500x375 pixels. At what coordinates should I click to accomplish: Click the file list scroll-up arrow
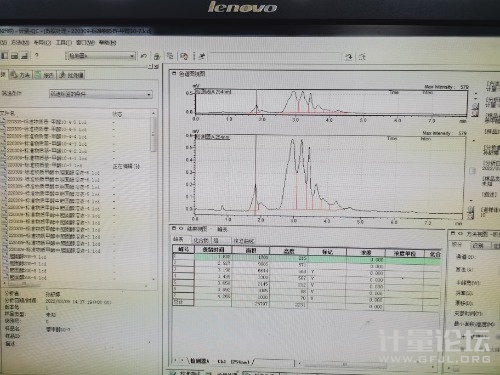(x=153, y=114)
